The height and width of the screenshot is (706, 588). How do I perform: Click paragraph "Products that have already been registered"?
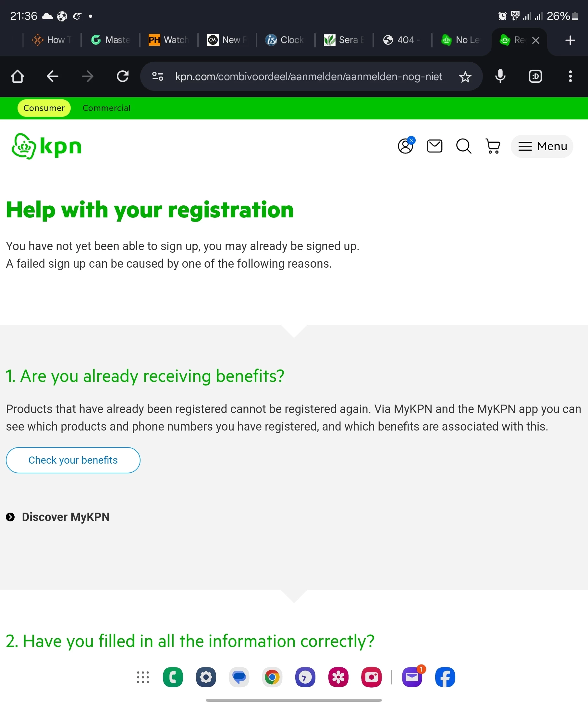293,418
